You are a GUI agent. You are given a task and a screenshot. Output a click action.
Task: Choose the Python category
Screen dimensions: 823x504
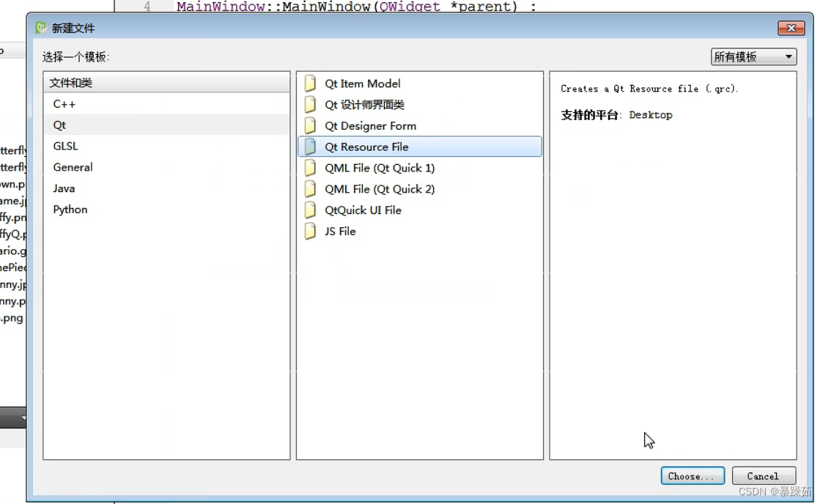(x=166, y=210)
